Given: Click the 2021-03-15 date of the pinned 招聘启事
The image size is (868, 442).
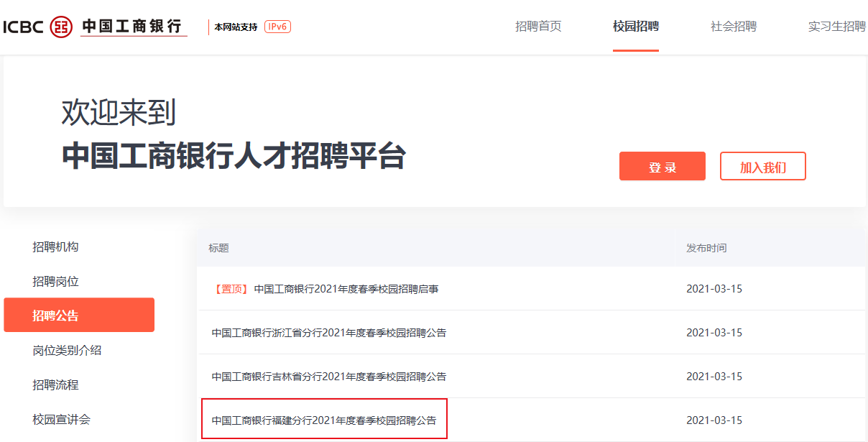Looking at the screenshot, I should (714, 289).
